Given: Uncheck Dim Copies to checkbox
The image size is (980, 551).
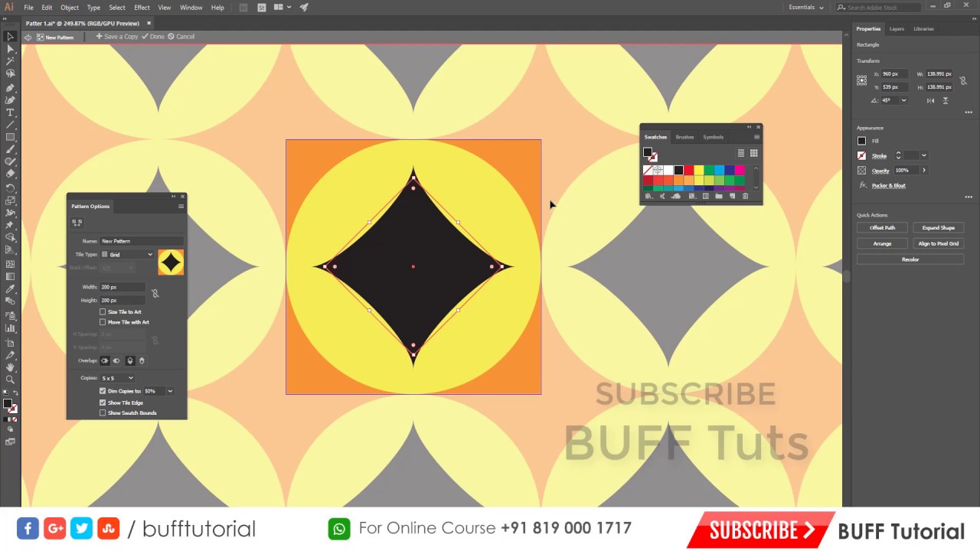Looking at the screenshot, I should (103, 391).
